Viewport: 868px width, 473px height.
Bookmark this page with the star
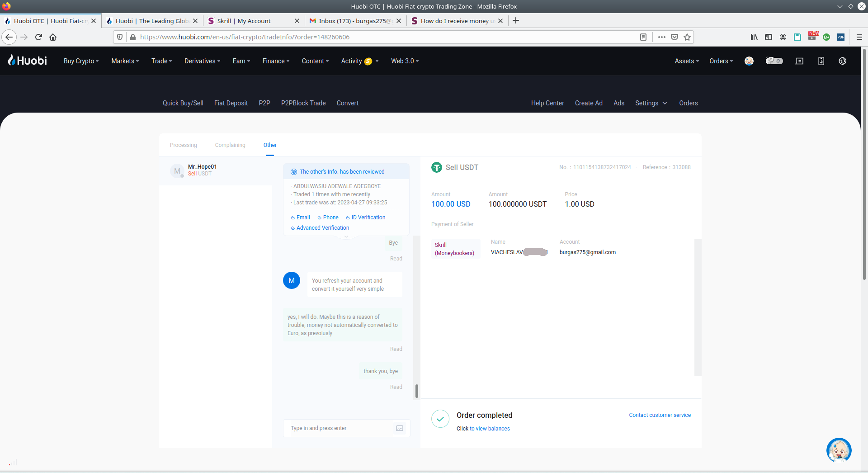[x=687, y=37]
